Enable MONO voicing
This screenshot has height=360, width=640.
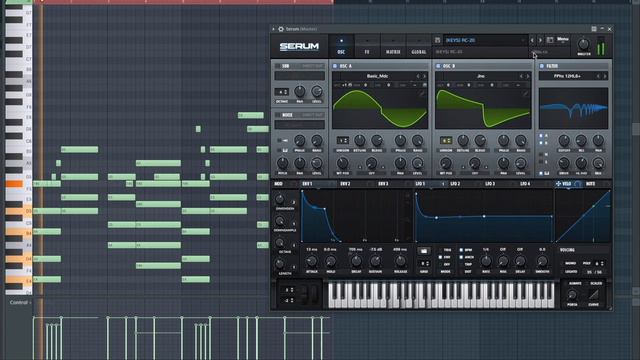[570, 264]
